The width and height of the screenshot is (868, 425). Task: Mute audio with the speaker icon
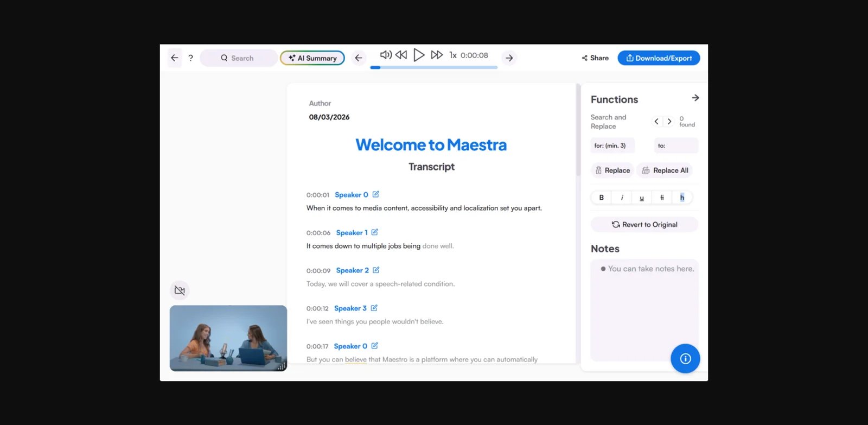[386, 55]
